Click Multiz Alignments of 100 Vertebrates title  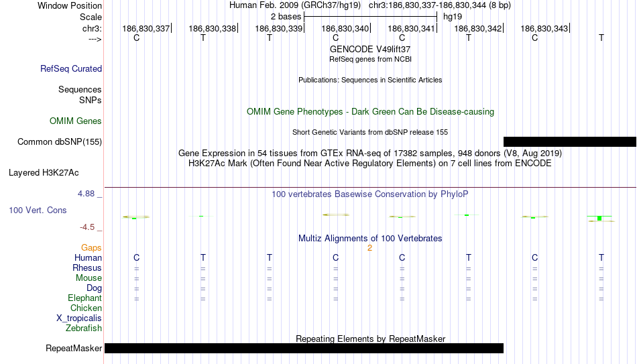point(370,239)
